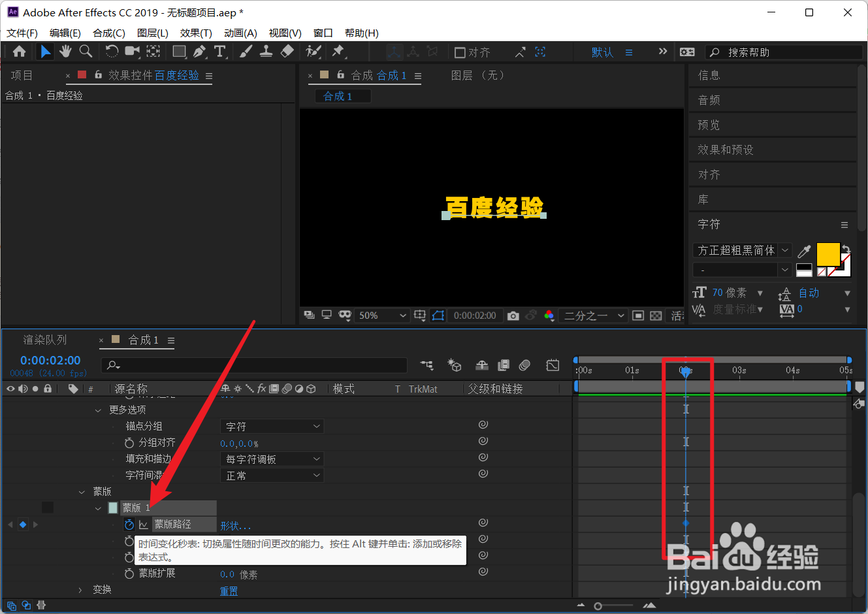
Task: Open the 字符 anchor grouping dropdown
Action: (x=272, y=427)
